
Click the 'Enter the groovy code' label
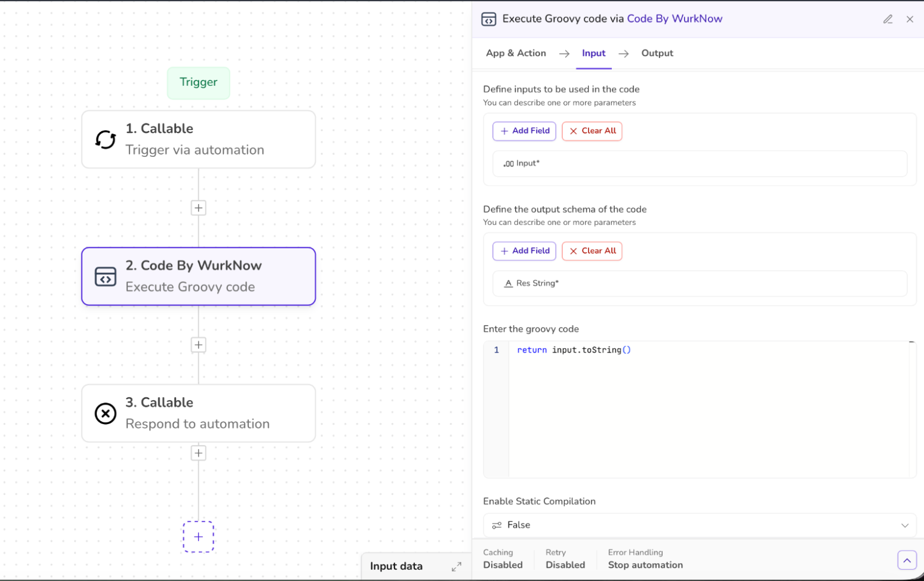531,329
